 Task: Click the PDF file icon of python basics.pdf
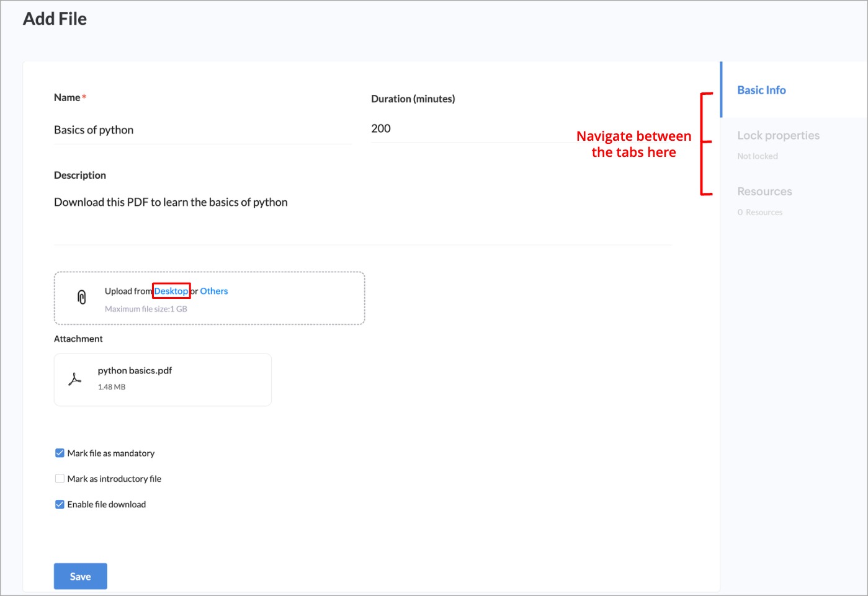pos(75,380)
